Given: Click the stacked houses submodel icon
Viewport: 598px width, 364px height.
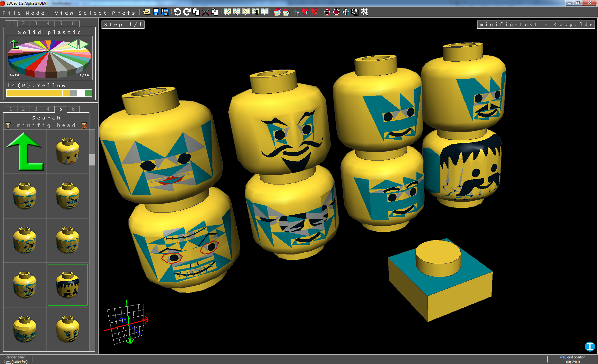Looking at the screenshot, I should pos(277,12).
